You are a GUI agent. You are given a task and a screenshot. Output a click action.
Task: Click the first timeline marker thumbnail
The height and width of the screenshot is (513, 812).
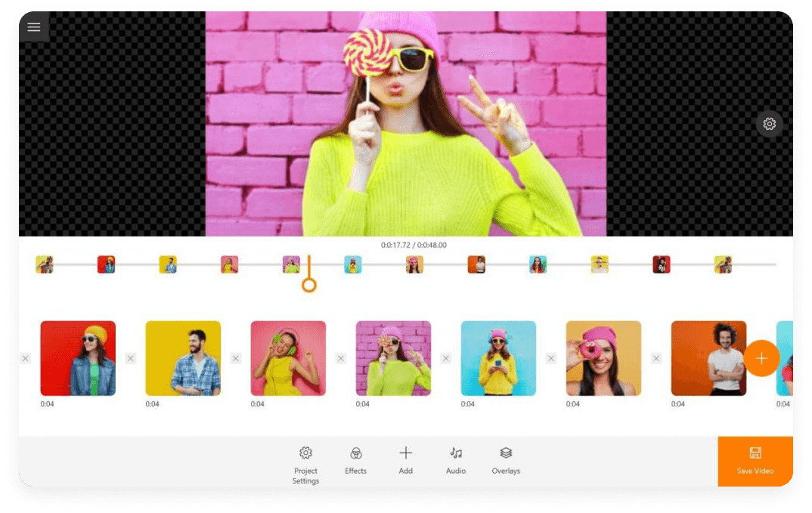point(45,265)
